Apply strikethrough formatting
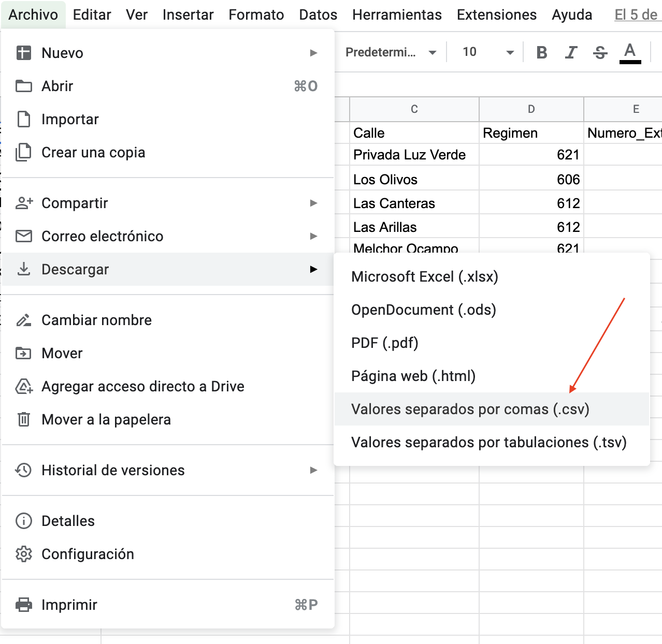The image size is (662, 644). (600, 52)
